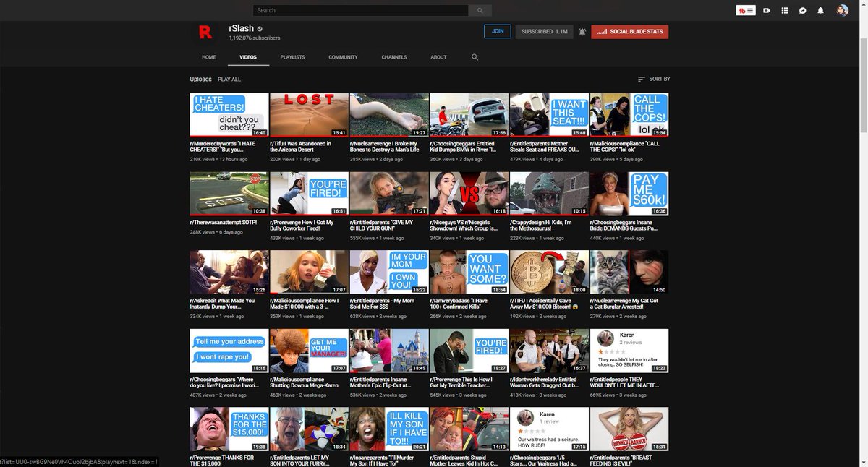This screenshot has height=467, width=868.
Task: Open the Nuclearrevenge broken bones thumbnail
Action: 389,115
